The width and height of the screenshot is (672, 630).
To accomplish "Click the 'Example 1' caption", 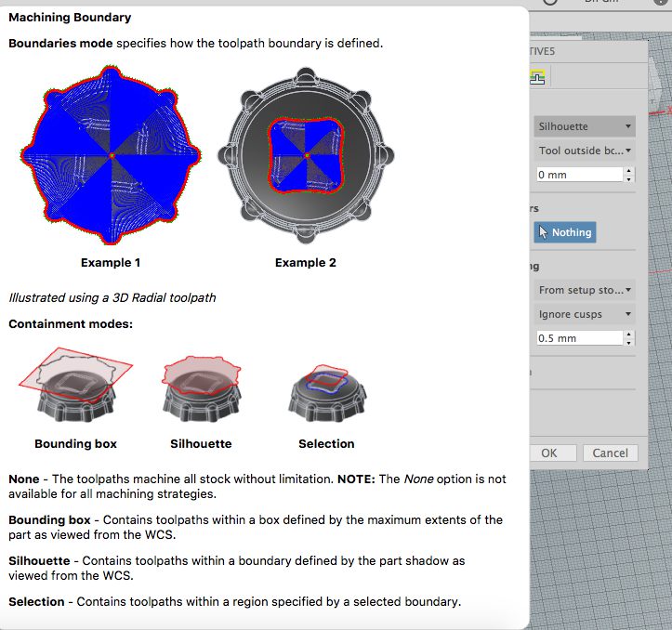I will [x=111, y=263].
